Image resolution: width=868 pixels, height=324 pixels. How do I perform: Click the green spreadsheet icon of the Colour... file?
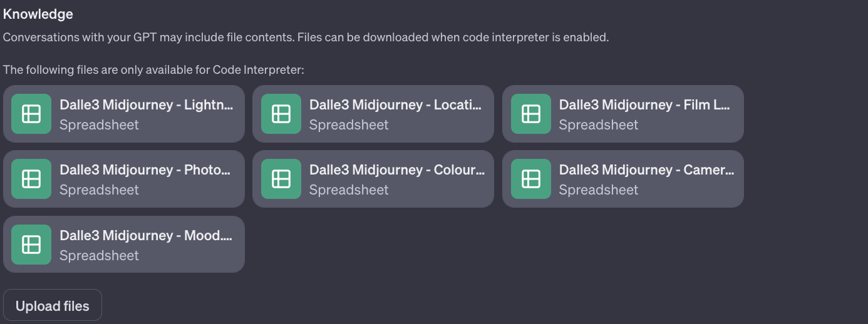[281, 179]
